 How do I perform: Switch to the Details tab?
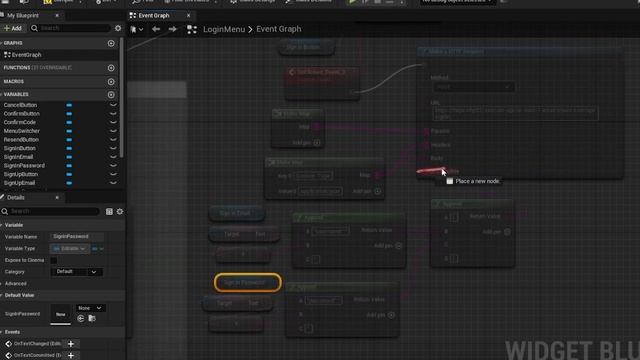click(16, 198)
